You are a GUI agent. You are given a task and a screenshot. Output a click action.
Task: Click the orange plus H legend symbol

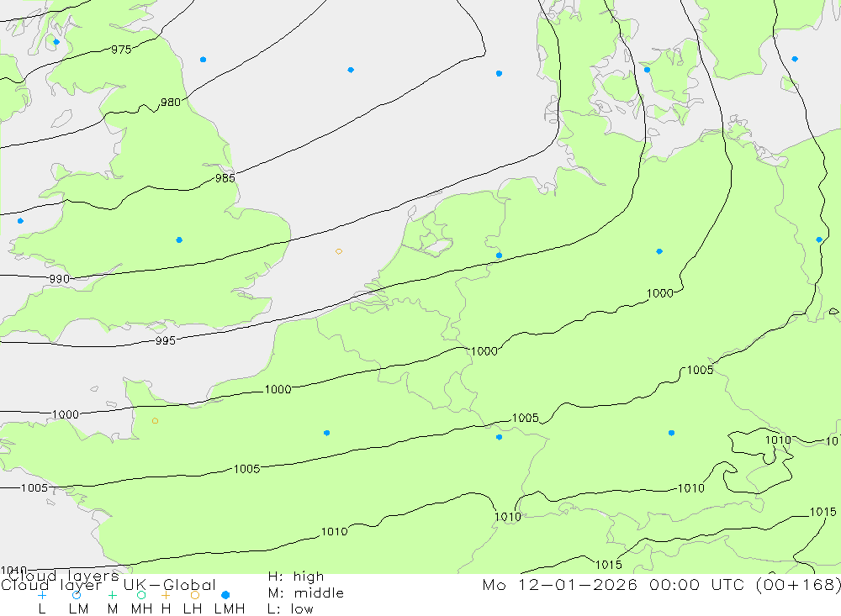(x=166, y=595)
